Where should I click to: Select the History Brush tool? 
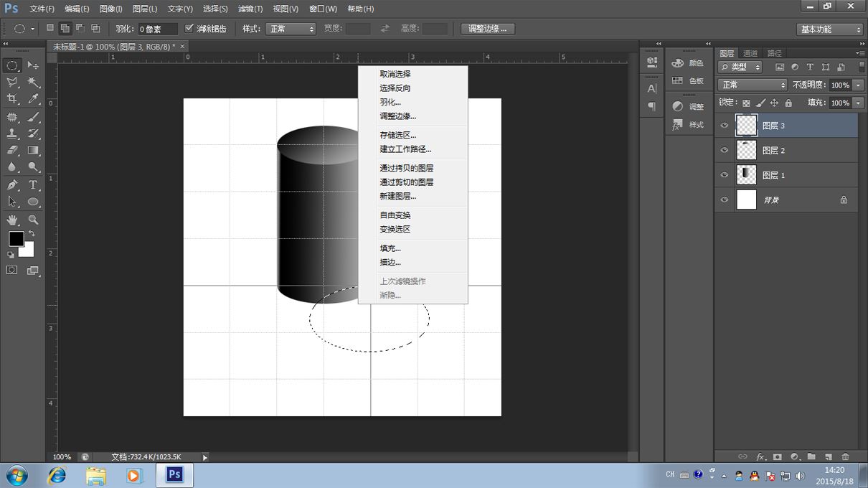tap(33, 133)
